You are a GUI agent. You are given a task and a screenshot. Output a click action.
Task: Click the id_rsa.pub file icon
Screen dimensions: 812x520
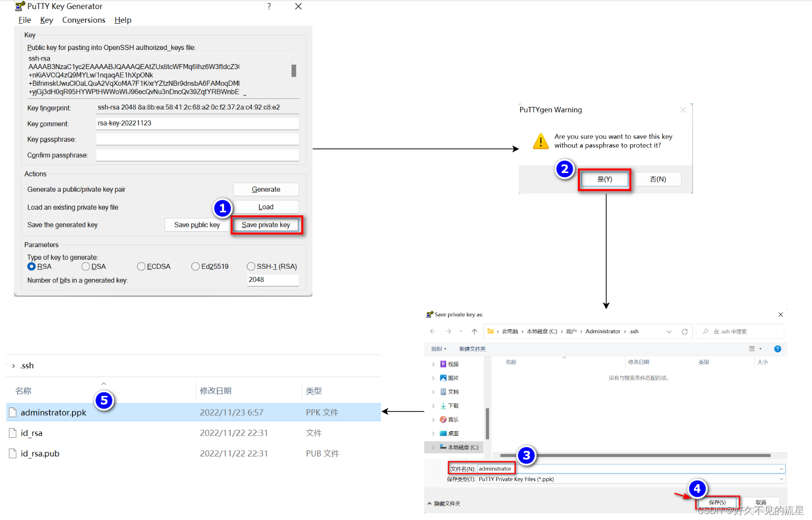point(13,453)
